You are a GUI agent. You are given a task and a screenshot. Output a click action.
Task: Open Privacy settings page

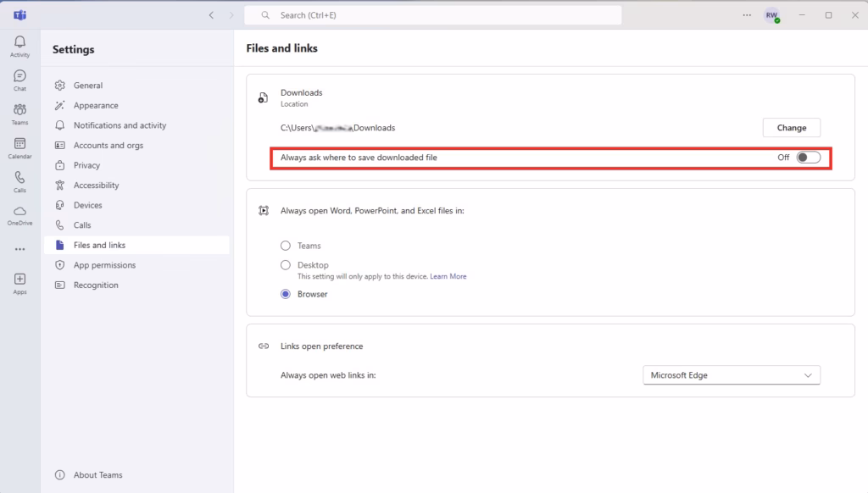point(136,165)
